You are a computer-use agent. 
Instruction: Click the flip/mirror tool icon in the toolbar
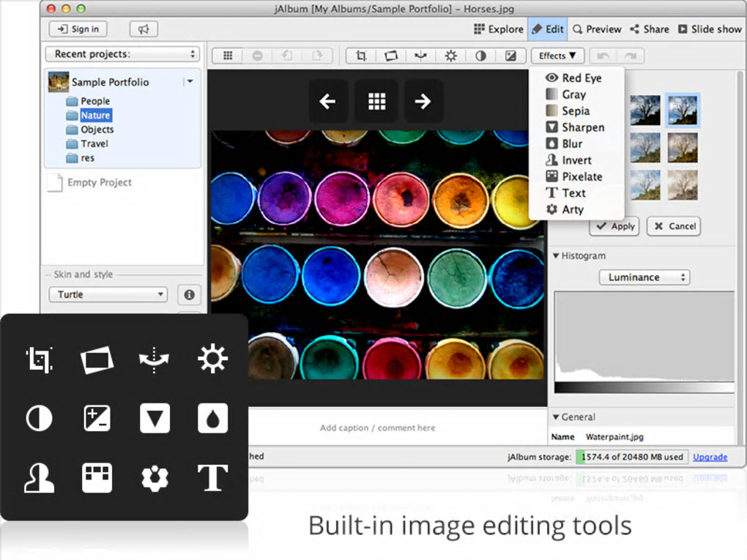click(x=420, y=56)
